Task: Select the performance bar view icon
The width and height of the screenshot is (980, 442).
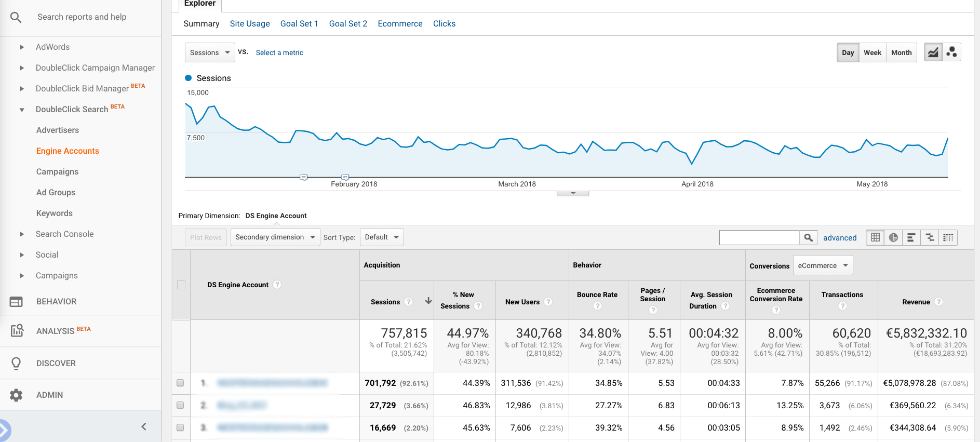Action: point(911,237)
